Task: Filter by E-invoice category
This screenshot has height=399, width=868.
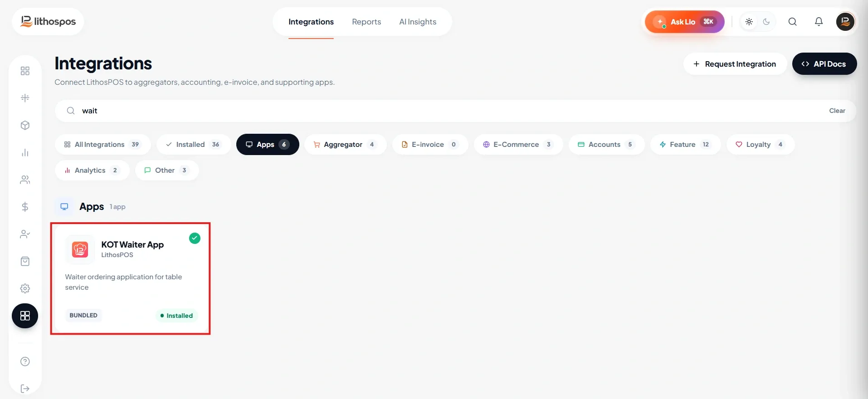Action: click(x=430, y=145)
